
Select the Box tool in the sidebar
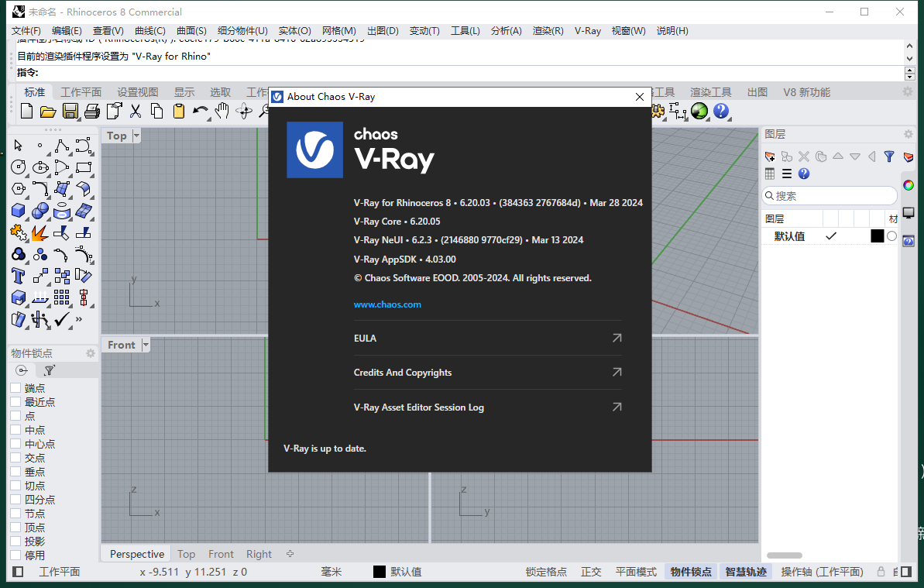(17, 210)
